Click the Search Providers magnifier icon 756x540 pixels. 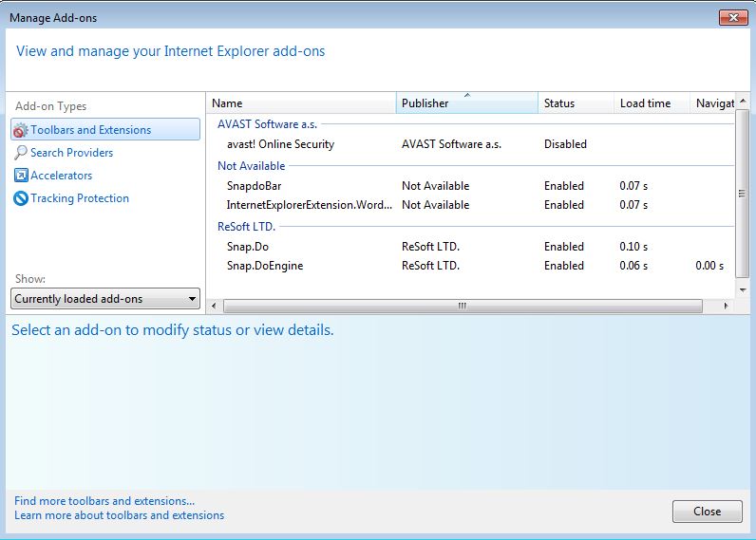pyautogui.click(x=21, y=153)
